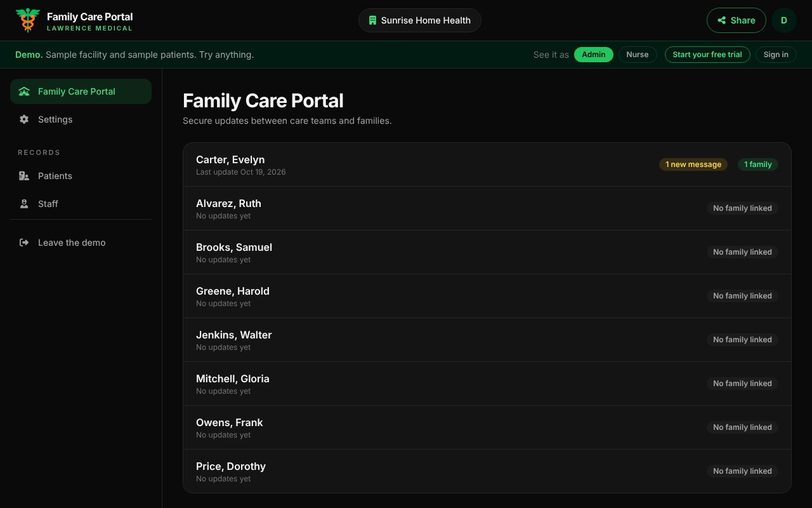Click the Patients sidebar icon

[24, 176]
